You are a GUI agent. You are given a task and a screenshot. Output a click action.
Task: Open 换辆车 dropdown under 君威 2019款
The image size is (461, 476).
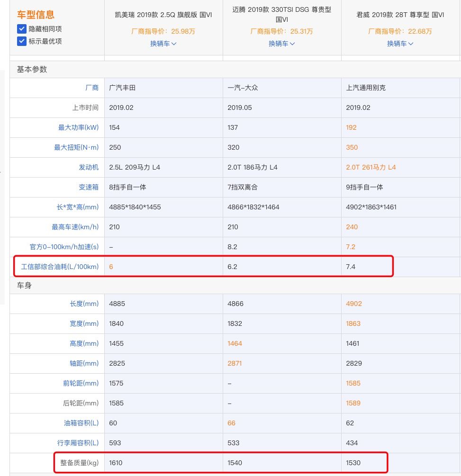(x=400, y=44)
